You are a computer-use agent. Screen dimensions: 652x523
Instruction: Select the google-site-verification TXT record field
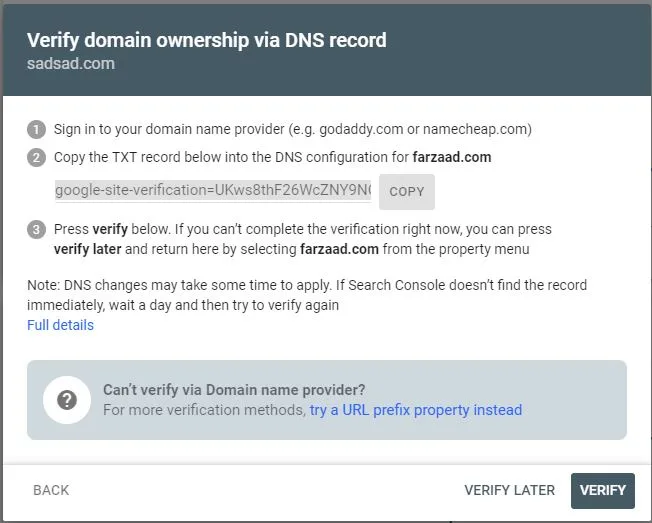click(213, 190)
